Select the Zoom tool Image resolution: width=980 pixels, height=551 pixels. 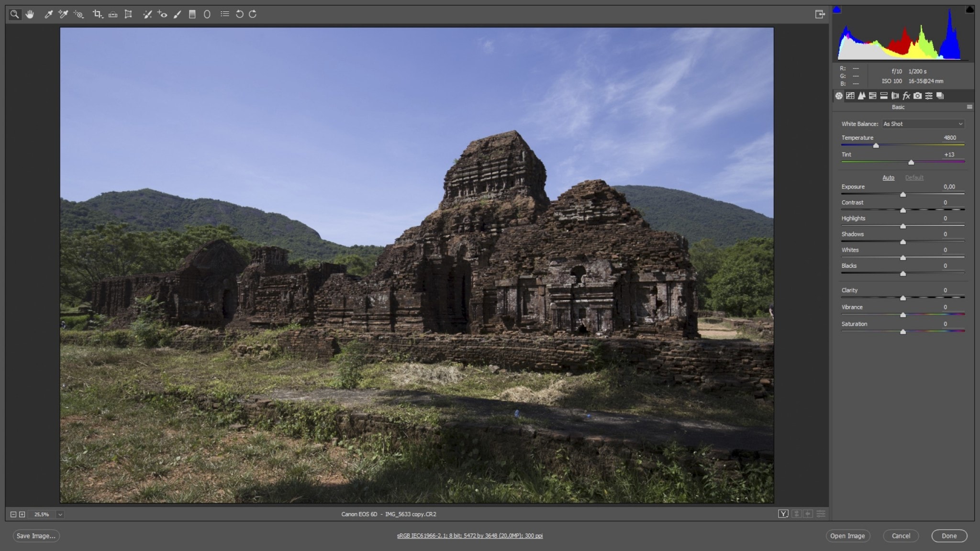pos(14,14)
